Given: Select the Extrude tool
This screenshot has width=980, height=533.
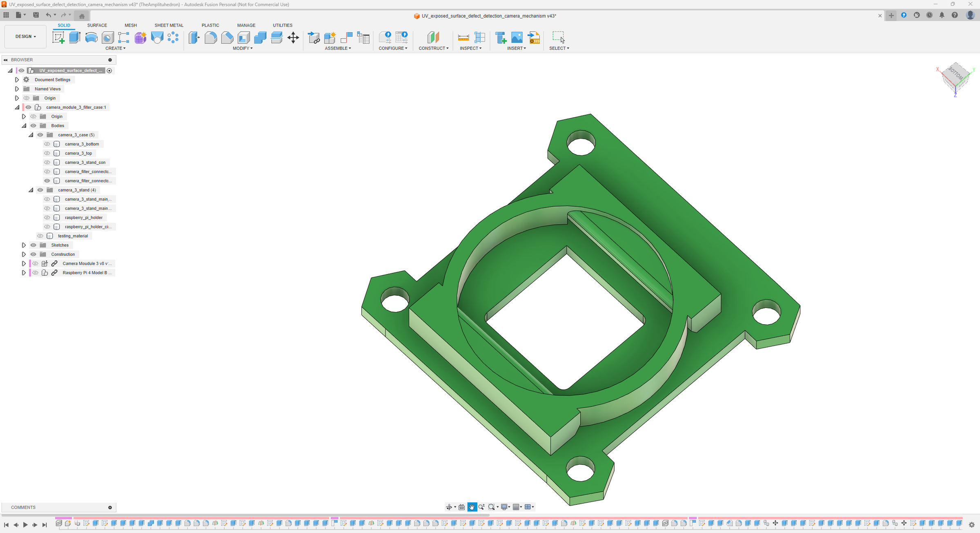Looking at the screenshot, I should coord(75,38).
